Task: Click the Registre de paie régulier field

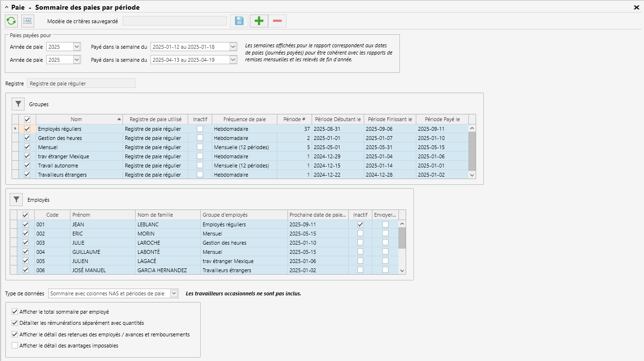Action: 82,83
